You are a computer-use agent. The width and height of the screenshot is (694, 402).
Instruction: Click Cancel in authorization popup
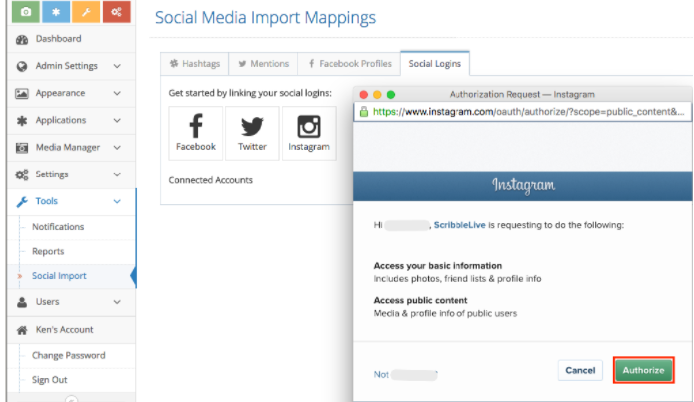tap(580, 370)
